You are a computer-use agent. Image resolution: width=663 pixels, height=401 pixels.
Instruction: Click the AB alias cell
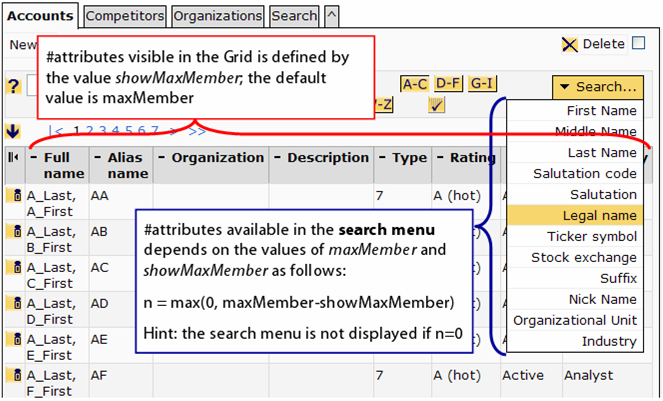click(99, 232)
